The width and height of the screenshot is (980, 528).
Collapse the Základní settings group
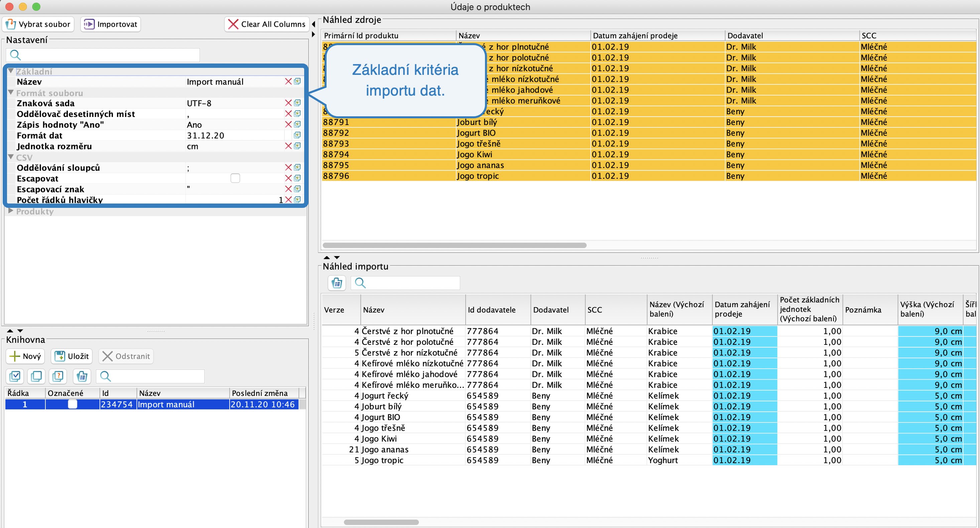[x=11, y=71]
